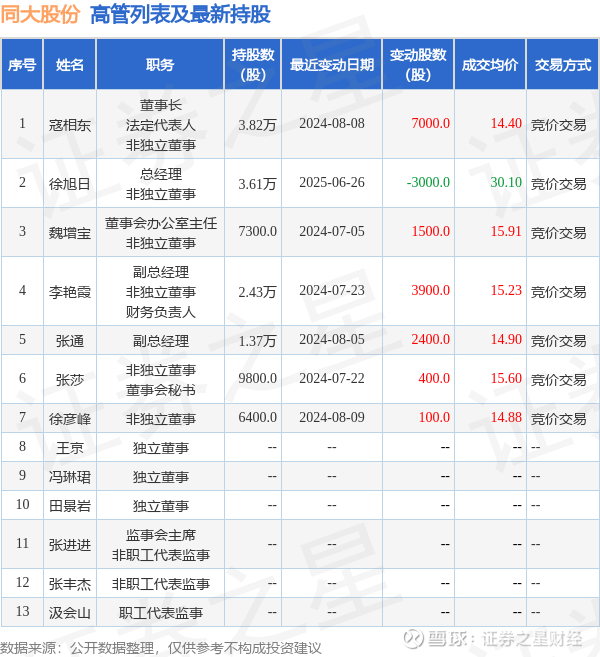Click the 董事会办公室主任 position text
The image size is (600, 657).
(160, 223)
